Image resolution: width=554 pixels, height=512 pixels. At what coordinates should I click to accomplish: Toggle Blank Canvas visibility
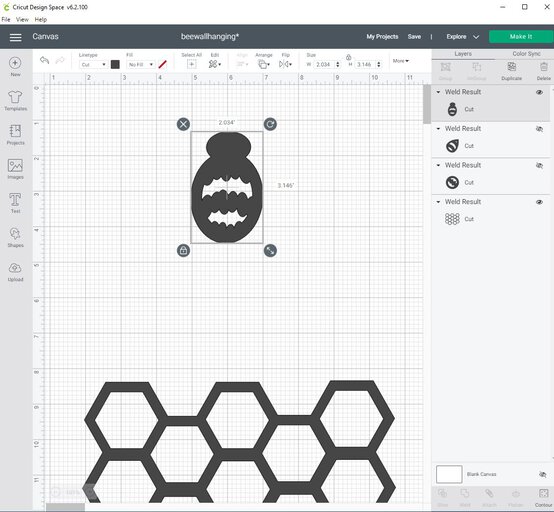pyautogui.click(x=543, y=474)
